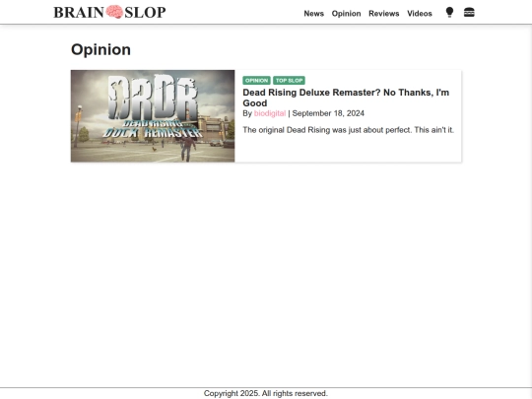
Task: Click the TOP SLOP tag
Action: pyautogui.click(x=289, y=81)
